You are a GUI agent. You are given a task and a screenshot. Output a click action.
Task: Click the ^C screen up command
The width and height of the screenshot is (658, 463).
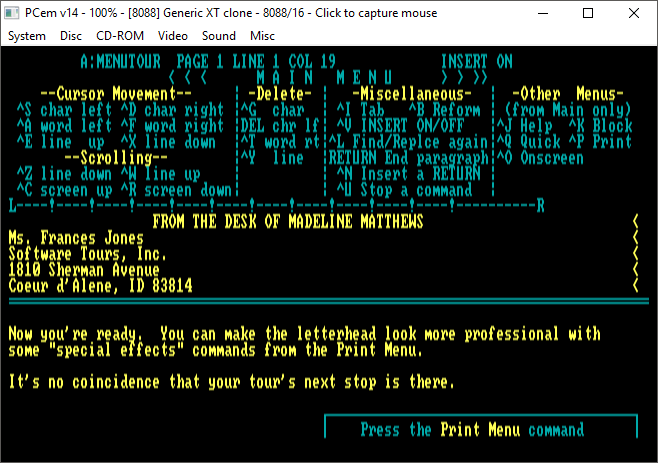click(x=64, y=190)
